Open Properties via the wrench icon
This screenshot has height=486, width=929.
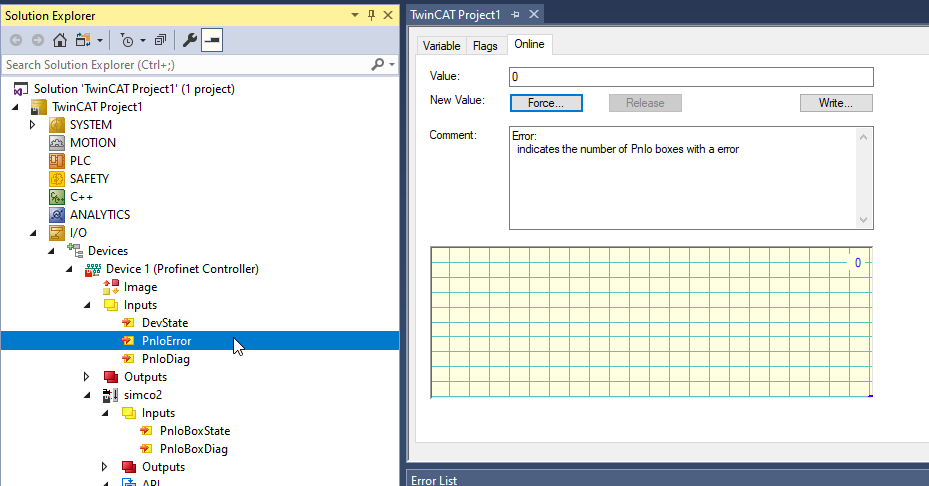click(x=190, y=40)
